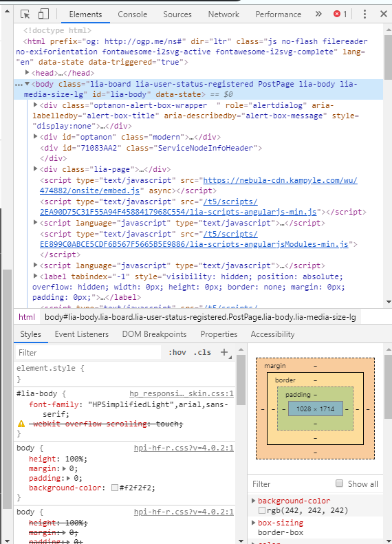Expand the label tabindex node
392x544 pixels.
pos(35,276)
